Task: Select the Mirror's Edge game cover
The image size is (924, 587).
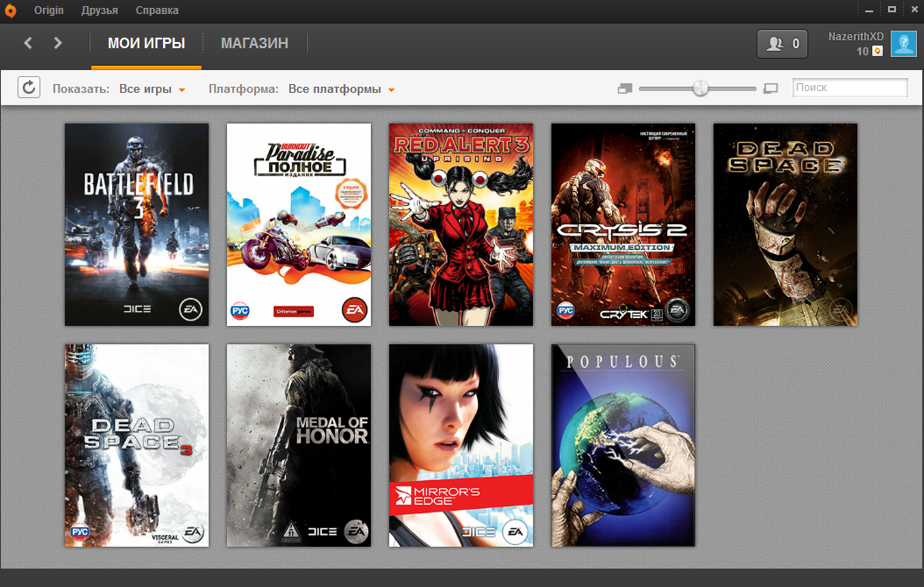Action: click(x=461, y=445)
